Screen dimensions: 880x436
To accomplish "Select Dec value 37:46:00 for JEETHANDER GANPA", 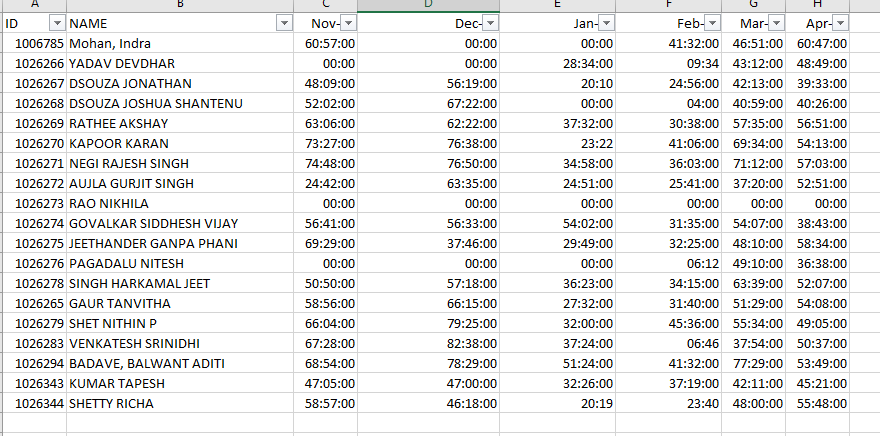I will (428, 244).
